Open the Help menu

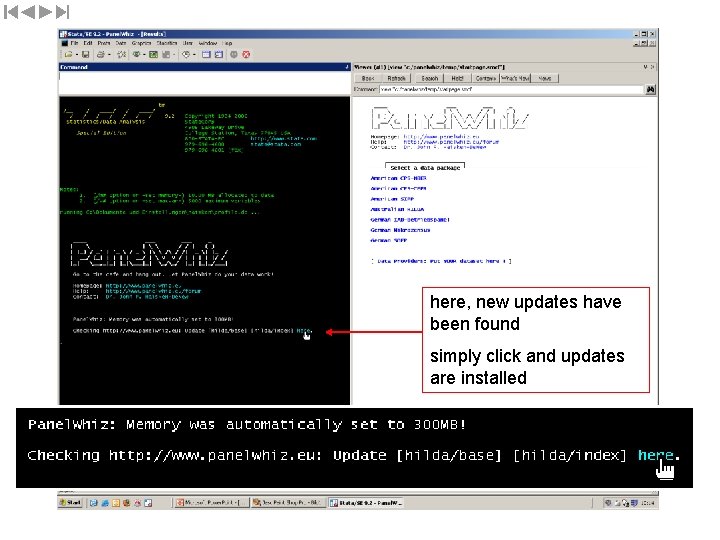click(x=227, y=43)
